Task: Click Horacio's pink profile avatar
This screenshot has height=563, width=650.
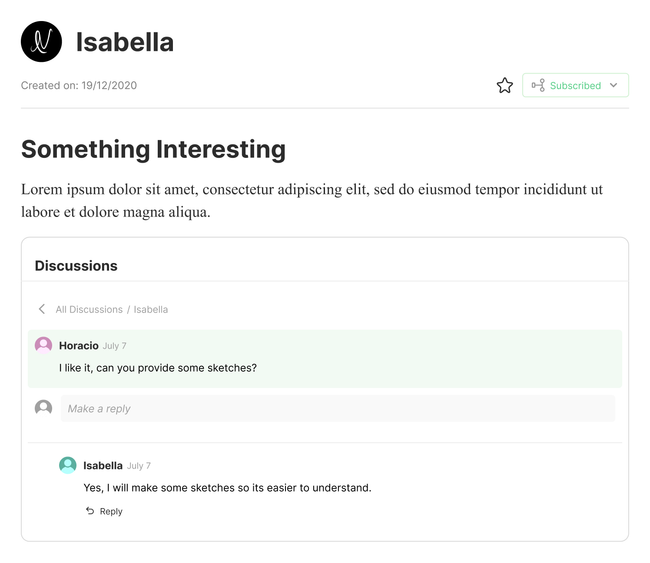Action: click(43, 345)
